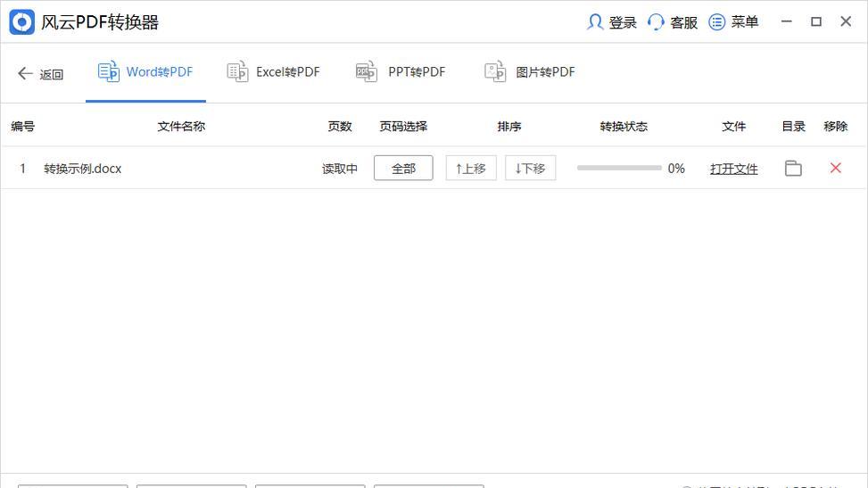The image size is (868, 488).
Task: Click the 页码选择 column header
Action: click(403, 127)
